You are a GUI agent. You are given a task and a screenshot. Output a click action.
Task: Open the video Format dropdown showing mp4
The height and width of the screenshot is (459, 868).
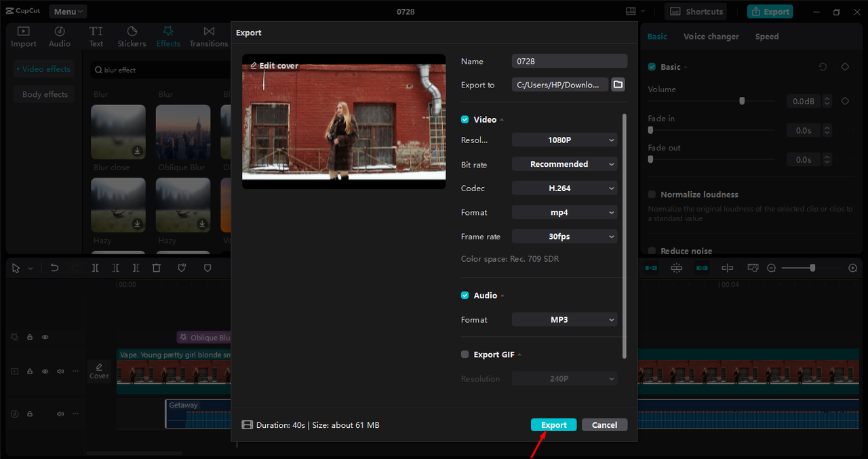564,212
